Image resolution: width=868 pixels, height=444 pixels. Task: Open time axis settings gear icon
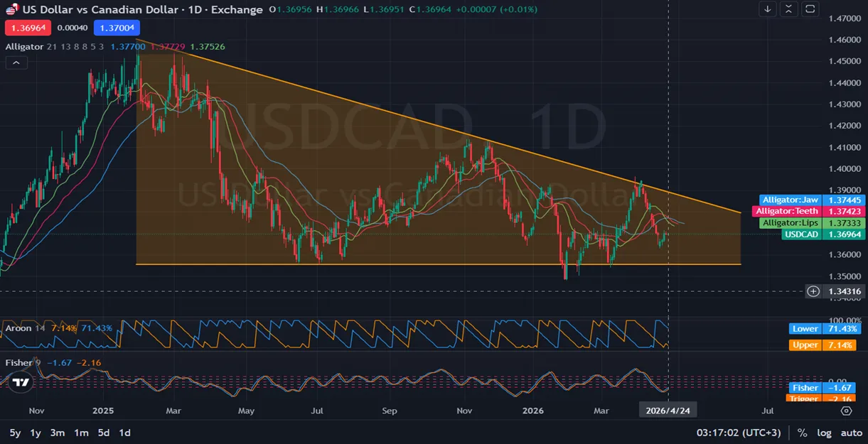pos(846,411)
